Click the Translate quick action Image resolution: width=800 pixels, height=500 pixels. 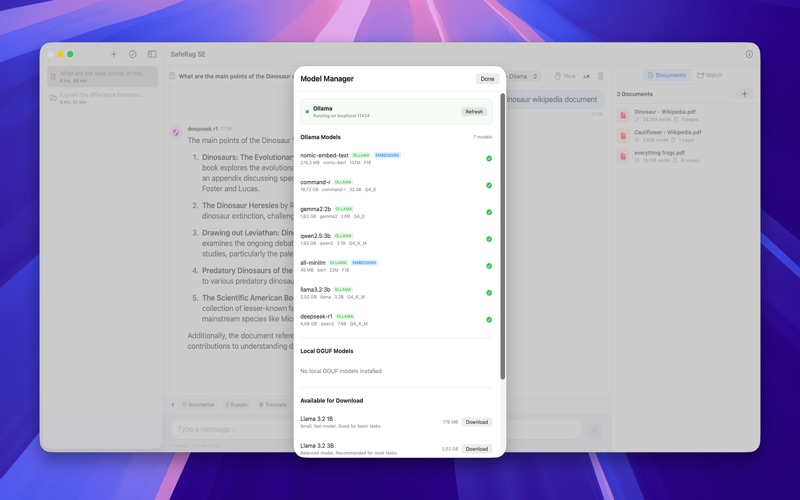(x=272, y=405)
